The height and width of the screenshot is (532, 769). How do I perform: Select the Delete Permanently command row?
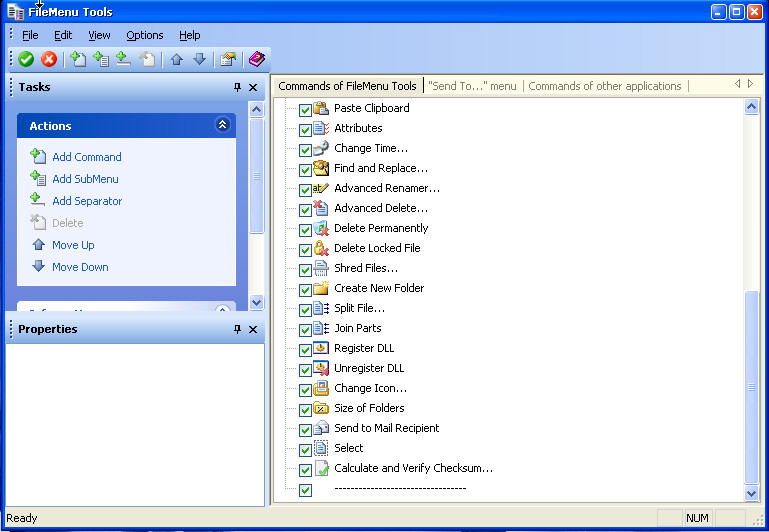point(381,228)
